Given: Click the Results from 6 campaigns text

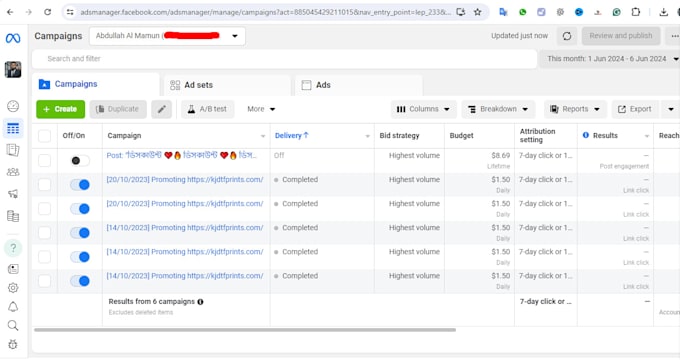Looking at the screenshot, I should 151,301.
